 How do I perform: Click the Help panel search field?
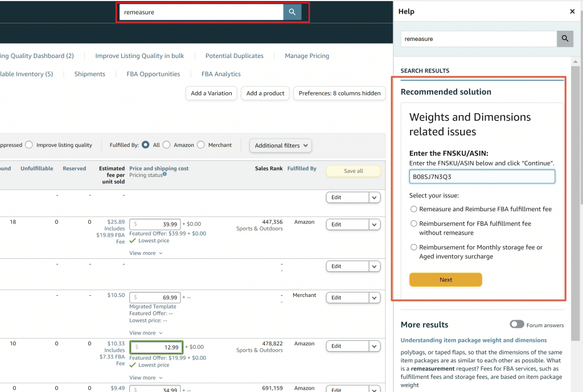[x=478, y=39]
